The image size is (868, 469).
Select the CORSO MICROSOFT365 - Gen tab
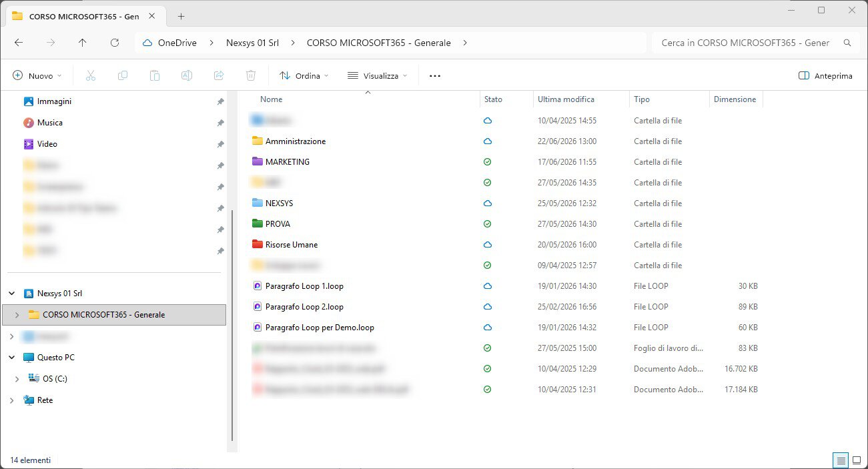(x=84, y=17)
